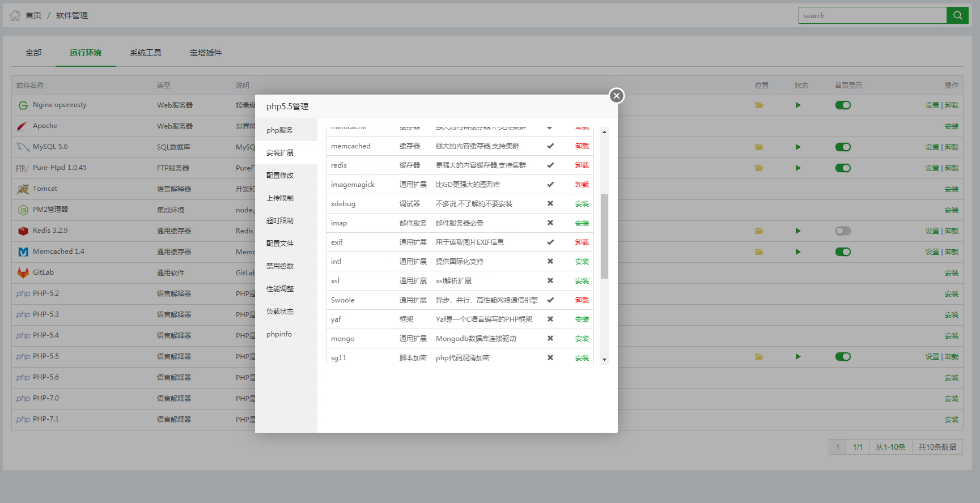Uninstall the redis extension

(582, 165)
